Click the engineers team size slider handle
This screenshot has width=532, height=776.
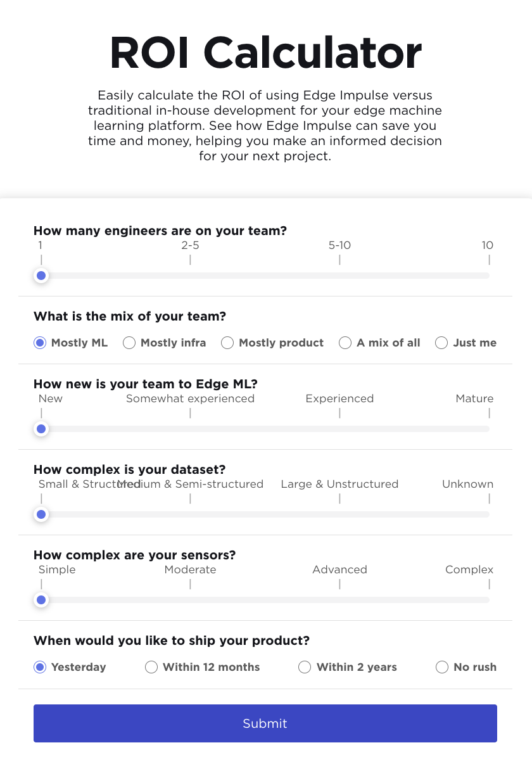pyautogui.click(x=41, y=276)
